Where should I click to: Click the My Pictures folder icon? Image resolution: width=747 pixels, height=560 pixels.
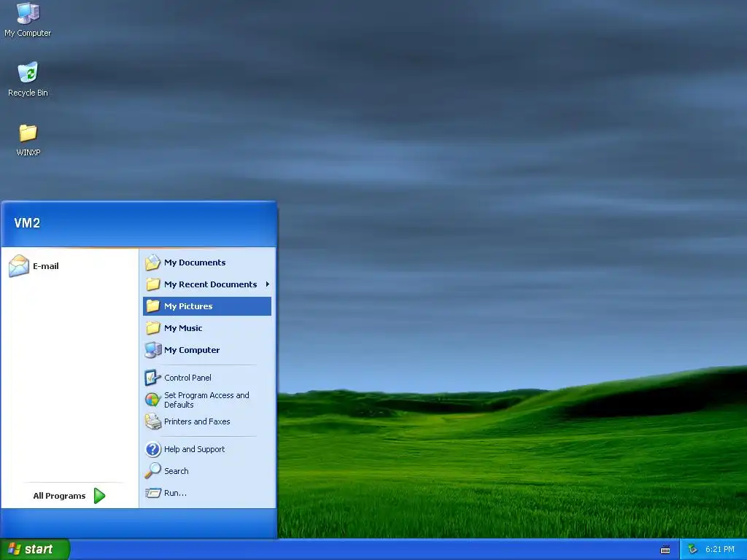pos(152,306)
